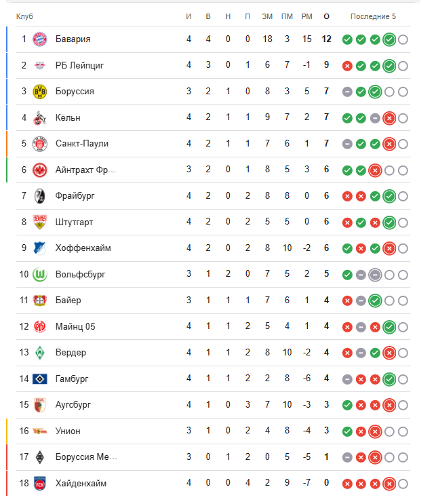Click the Werder Bremen crest icon
The height and width of the screenshot is (504, 436).
40,353
